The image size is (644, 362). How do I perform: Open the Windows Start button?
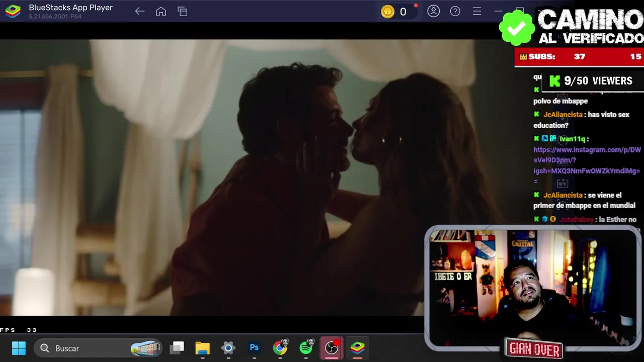click(x=19, y=348)
